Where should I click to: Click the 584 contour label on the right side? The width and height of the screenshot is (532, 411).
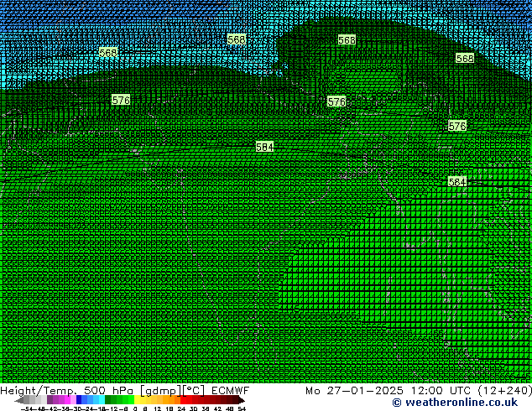457,182
